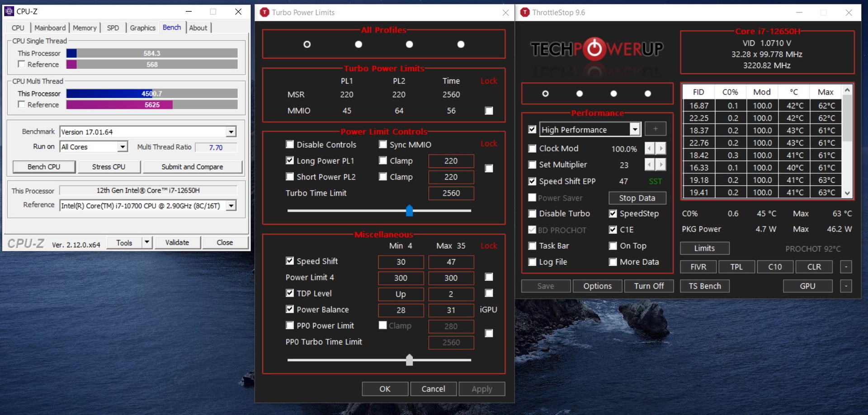868x415 pixels.
Task: Click the Power Limit 4 Min value field
Action: pos(401,278)
